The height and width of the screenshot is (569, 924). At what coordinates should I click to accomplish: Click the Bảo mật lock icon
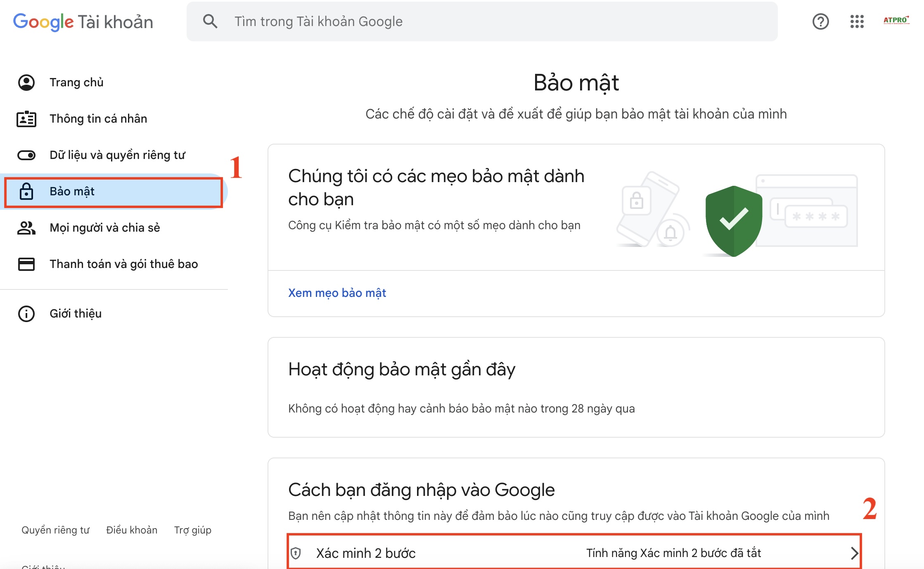[x=26, y=191]
